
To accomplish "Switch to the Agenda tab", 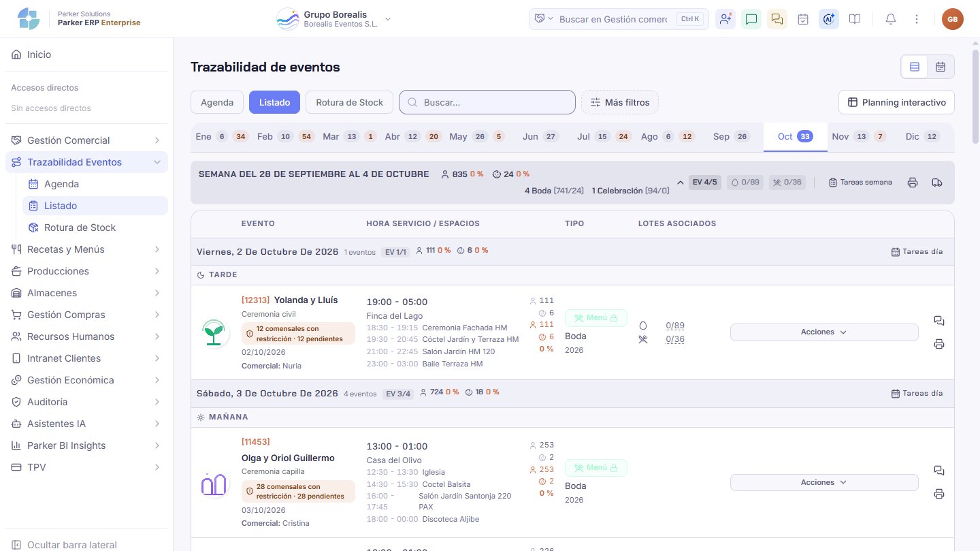I will tap(217, 102).
